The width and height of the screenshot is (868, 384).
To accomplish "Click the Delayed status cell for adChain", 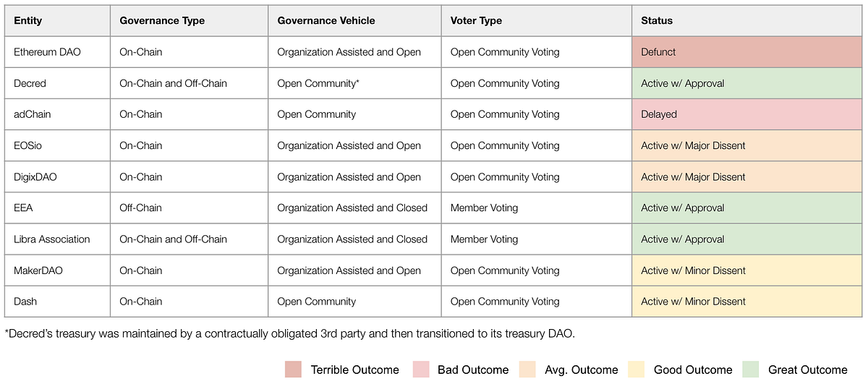I will (747, 114).
